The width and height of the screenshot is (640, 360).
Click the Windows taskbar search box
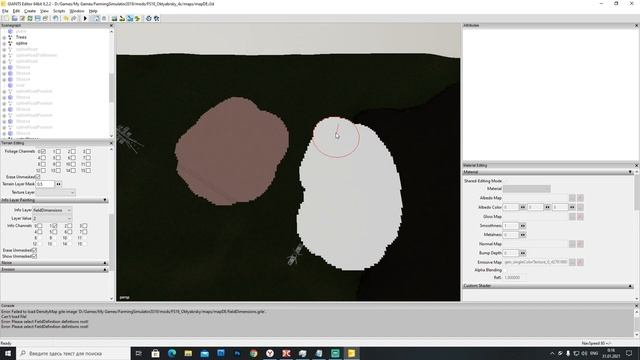point(73,353)
